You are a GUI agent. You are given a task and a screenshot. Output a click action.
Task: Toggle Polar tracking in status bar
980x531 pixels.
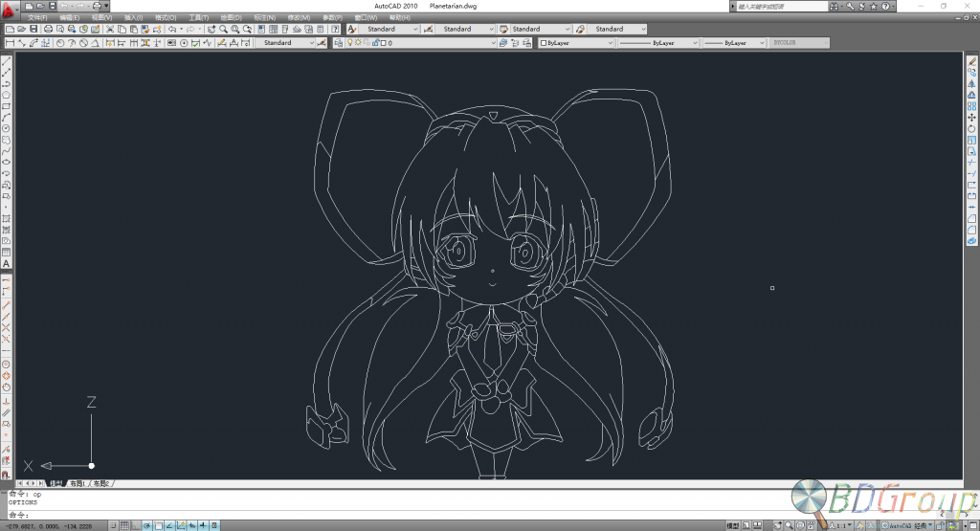click(x=146, y=525)
